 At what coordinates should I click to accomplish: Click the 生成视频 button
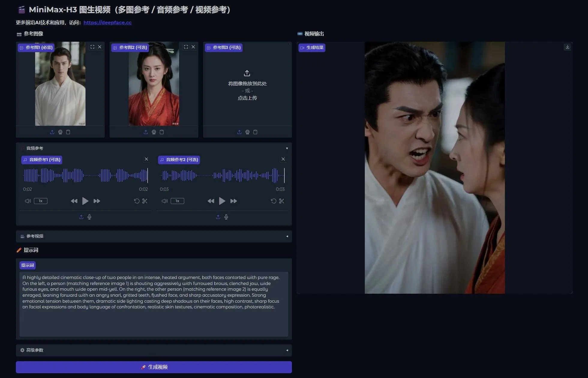[x=154, y=367]
